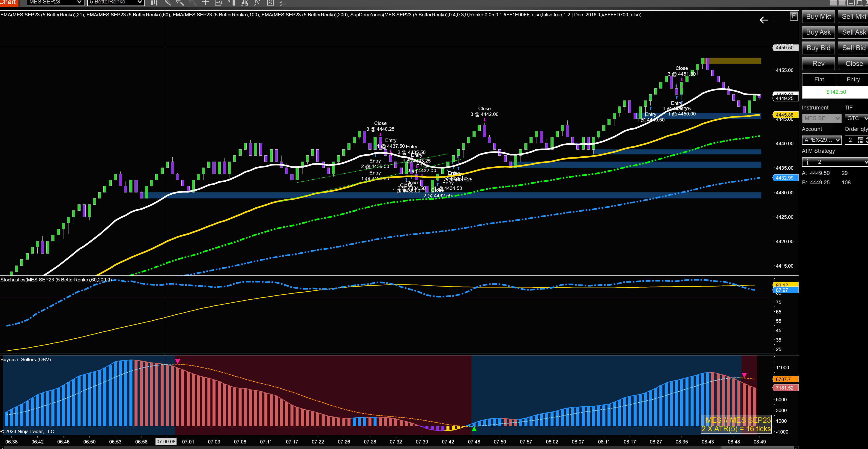Click the Entry price cell
The height and width of the screenshot is (449, 868).
click(x=852, y=80)
